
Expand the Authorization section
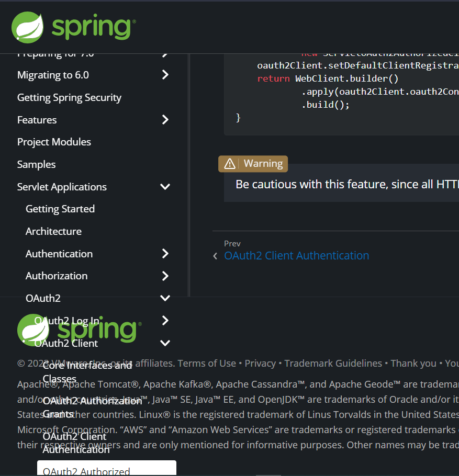pos(165,276)
